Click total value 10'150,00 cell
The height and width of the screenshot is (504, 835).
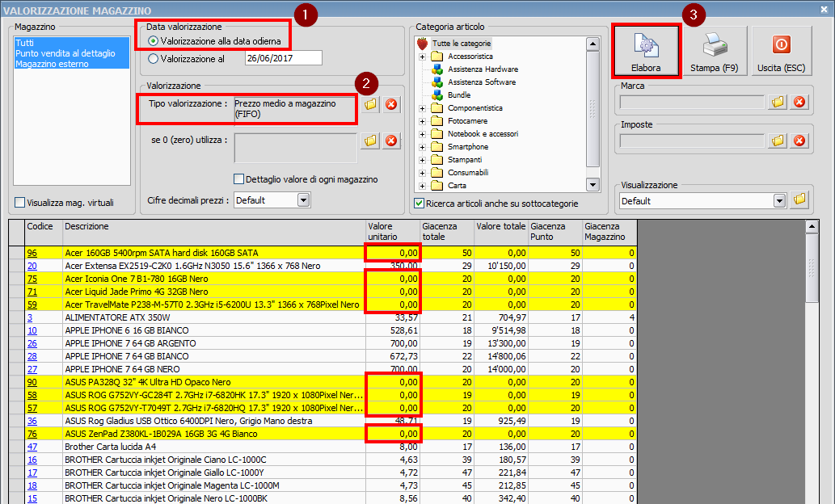pos(501,266)
